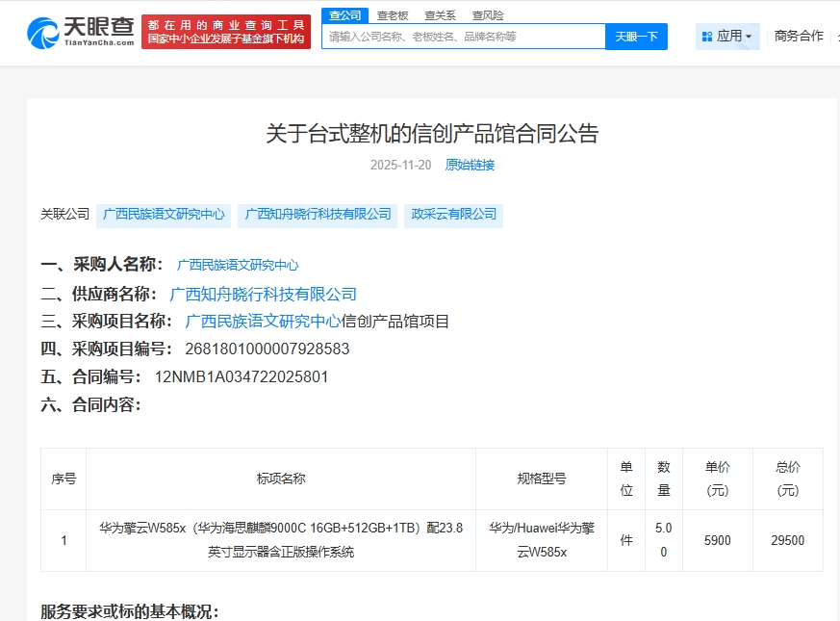
Task: Expand the 应用 dropdown arrow
Action: 749,37
